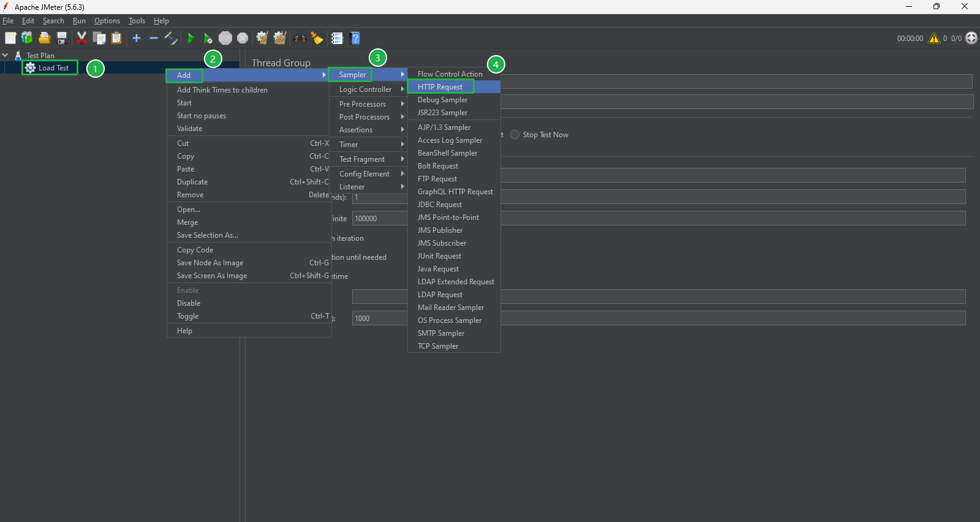
Task: Click the Start no pauses icon
Action: [208, 38]
